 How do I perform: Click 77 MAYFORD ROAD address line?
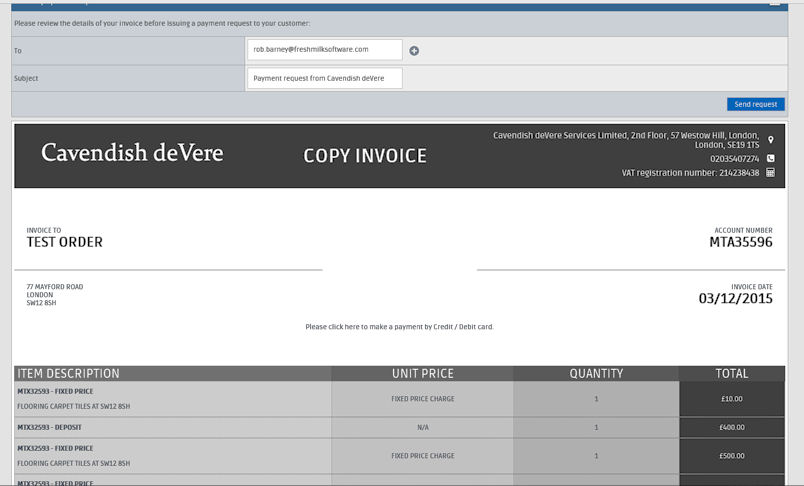coord(55,287)
